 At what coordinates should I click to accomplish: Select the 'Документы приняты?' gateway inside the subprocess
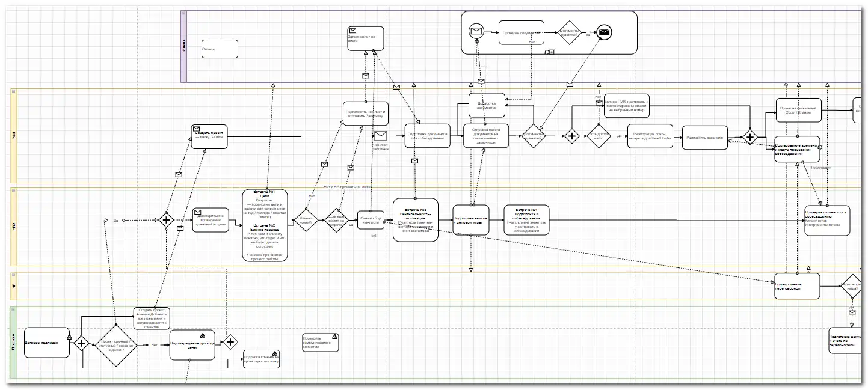click(x=570, y=32)
